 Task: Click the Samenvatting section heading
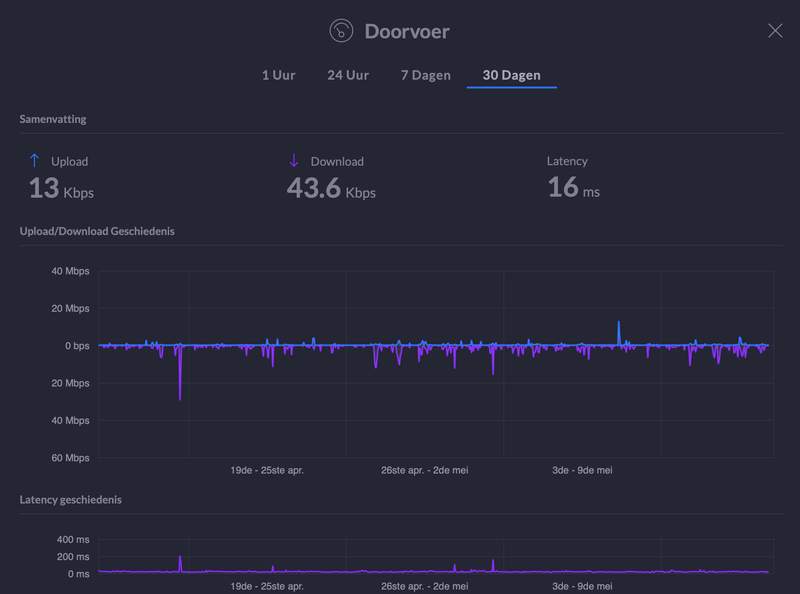tap(53, 119)
